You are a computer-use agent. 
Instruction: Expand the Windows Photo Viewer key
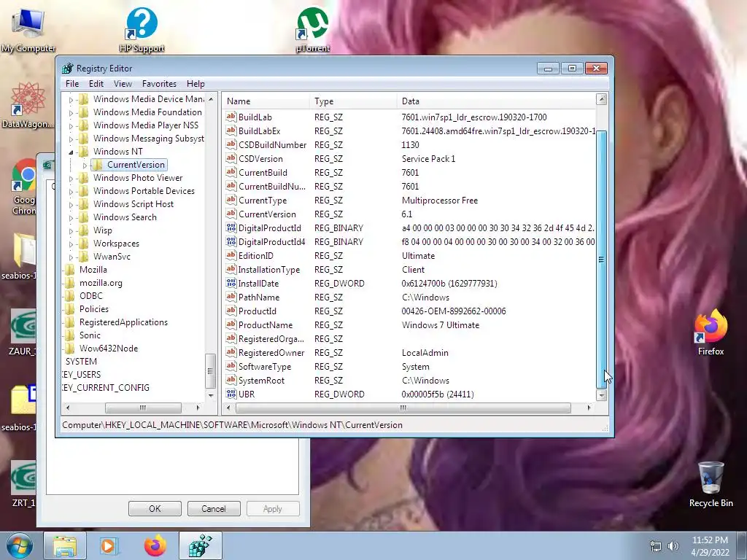[71, 179]
